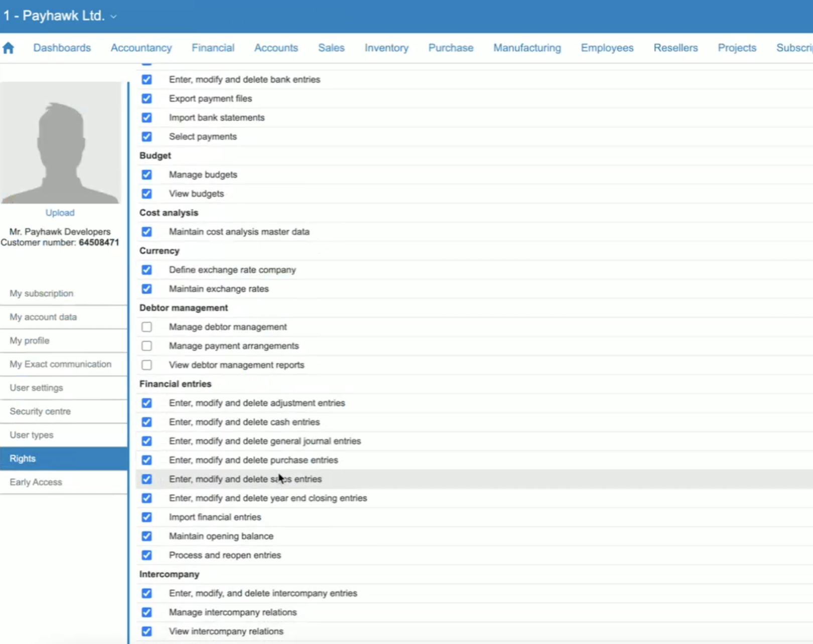Viewport: 813px width, 644px height.
Task: Open the Inventory section
Action: pyautogui.click(x=386, y=48)
